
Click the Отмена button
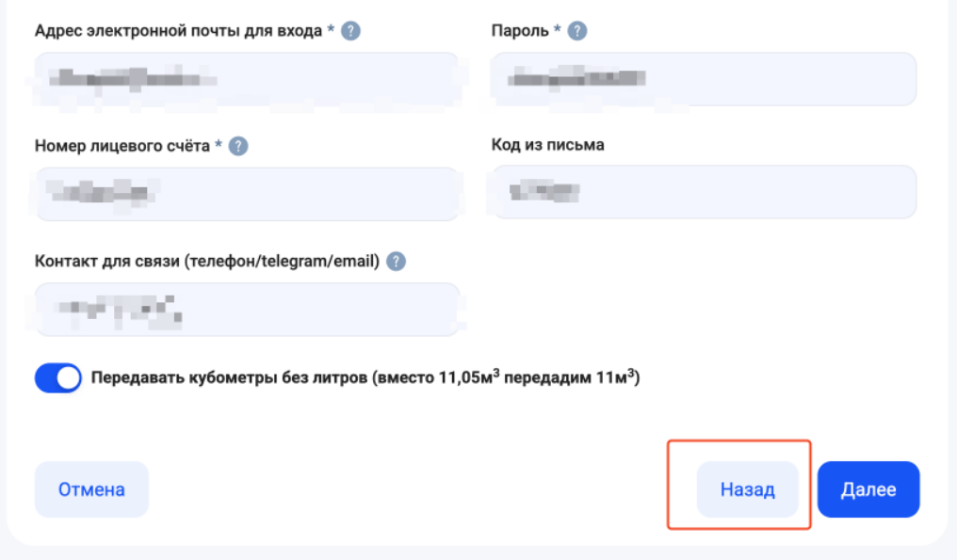click(x=91, y=489)
